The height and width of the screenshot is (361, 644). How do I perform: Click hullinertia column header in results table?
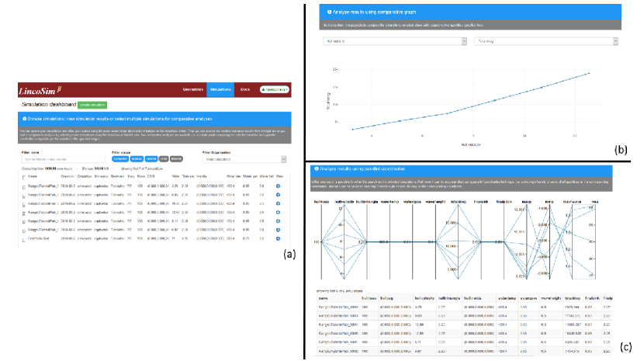coord(473,298)
